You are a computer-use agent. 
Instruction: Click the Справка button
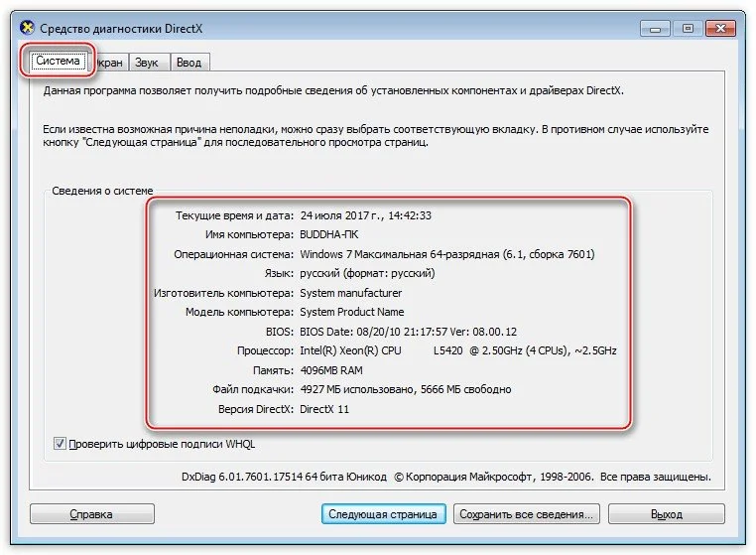tap(91, 514)
